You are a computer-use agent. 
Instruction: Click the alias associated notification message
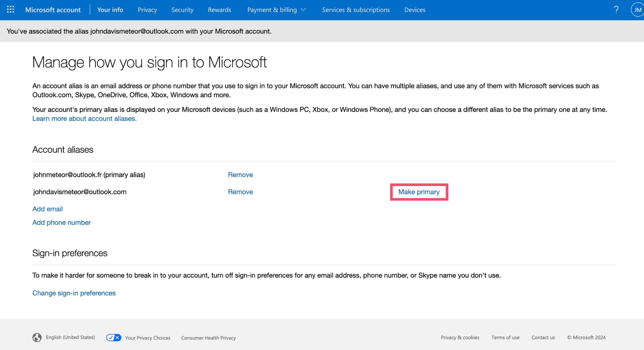pyautogui.click(x=139, y=31)
